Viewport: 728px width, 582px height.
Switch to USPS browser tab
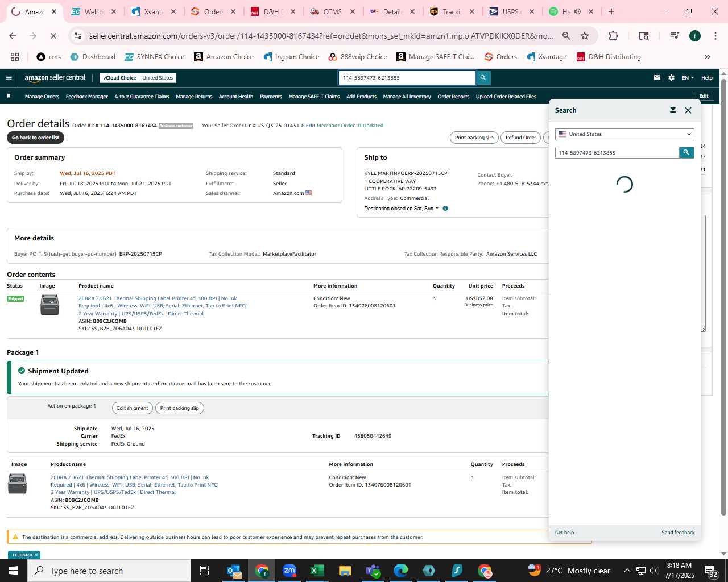511,11
